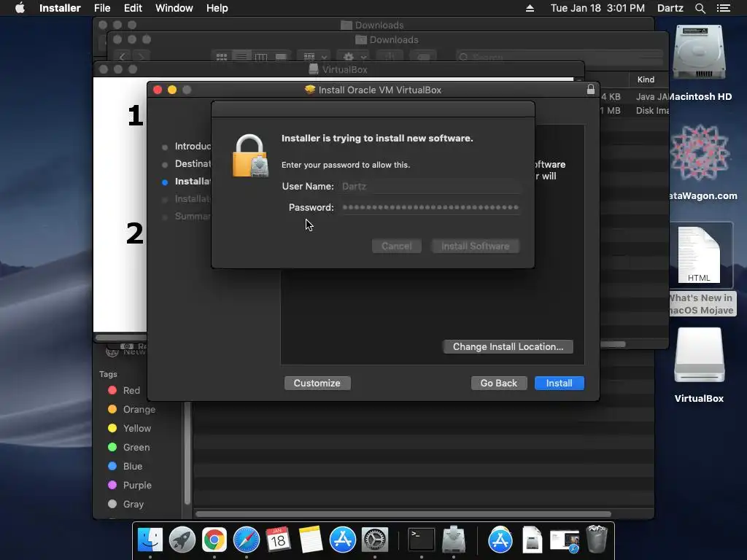This screenshot has height=560, width=747.
Task: Open Notes from the Dock
Action: coord(311,540)
